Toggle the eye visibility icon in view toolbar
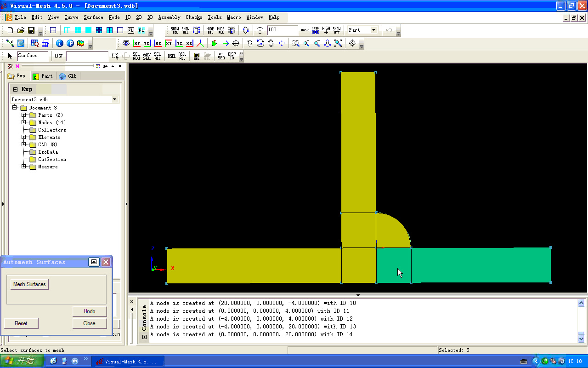The image size is (588, 368). (x=126, y=43)
